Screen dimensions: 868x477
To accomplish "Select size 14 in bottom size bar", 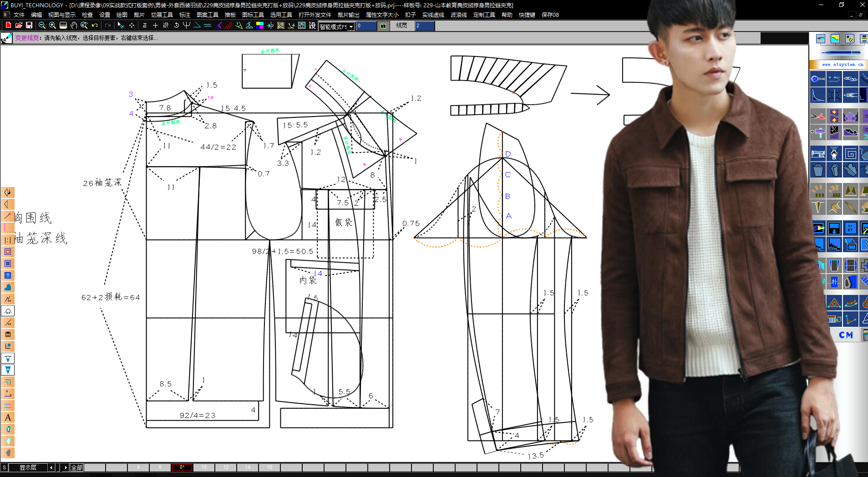I will (x=248, y=467).
